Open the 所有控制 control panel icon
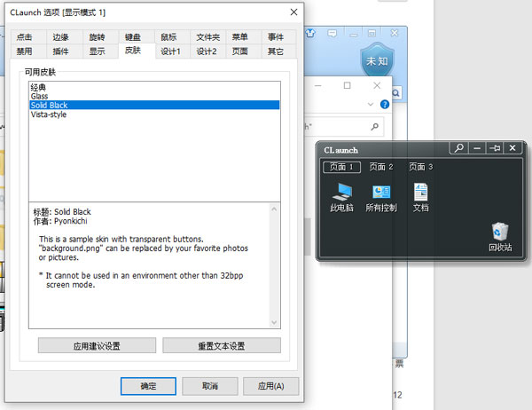532x410 pixels. click(x=381, y=197)
